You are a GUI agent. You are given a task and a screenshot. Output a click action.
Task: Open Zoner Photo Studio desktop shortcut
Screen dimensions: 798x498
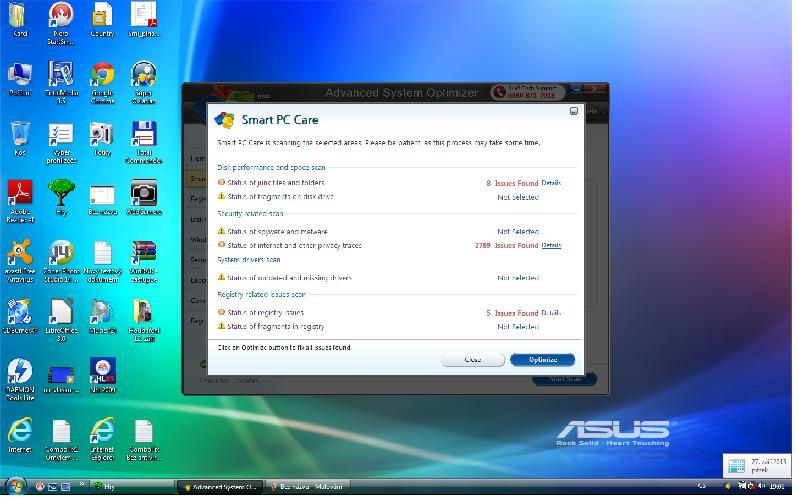point(61,260)
